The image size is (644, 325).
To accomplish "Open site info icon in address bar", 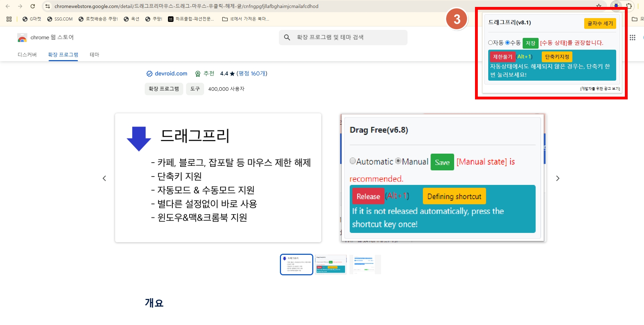I will coord(48,6).
